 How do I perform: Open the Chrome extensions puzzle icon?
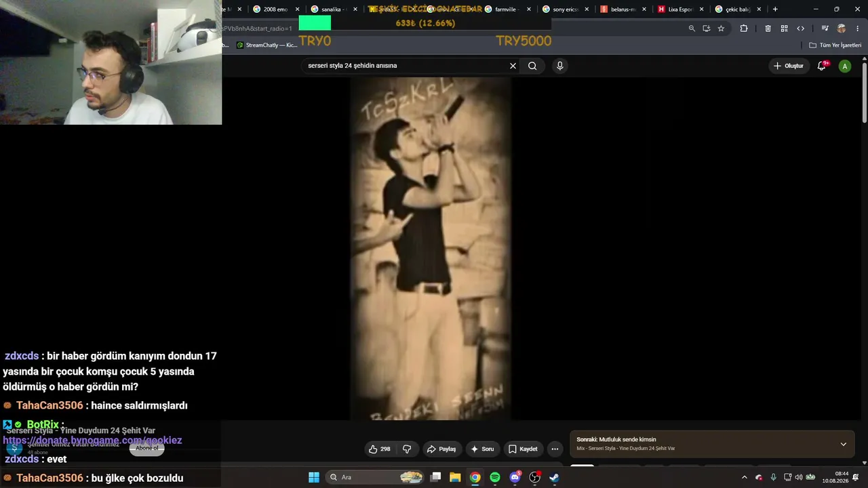744,28
